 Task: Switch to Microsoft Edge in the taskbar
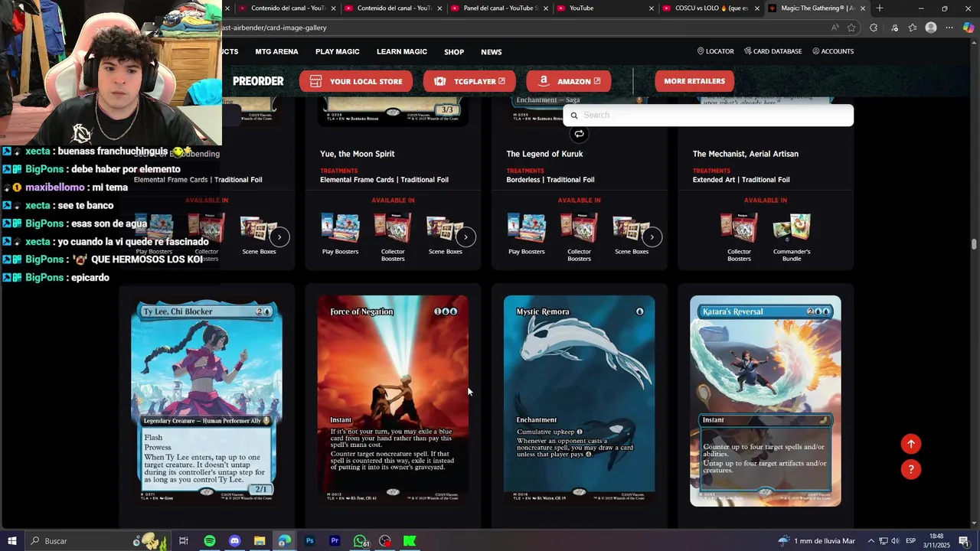click(x=284, y=541)
